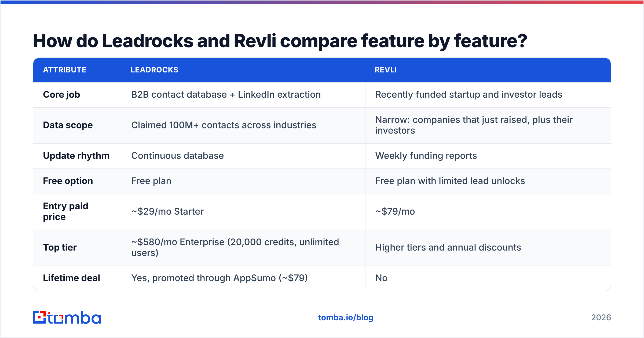
Task: Select the 'Core job' row label
Action: [x=61, y=95]
